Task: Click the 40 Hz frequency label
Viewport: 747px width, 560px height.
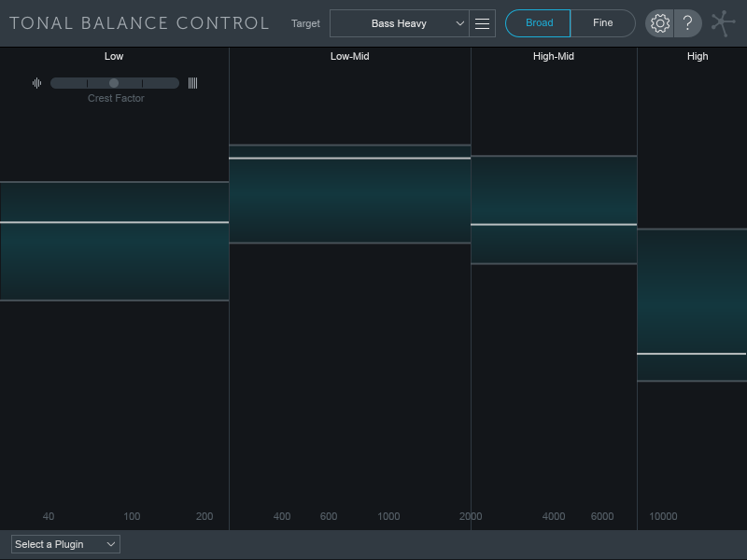Action: (49, 516)
